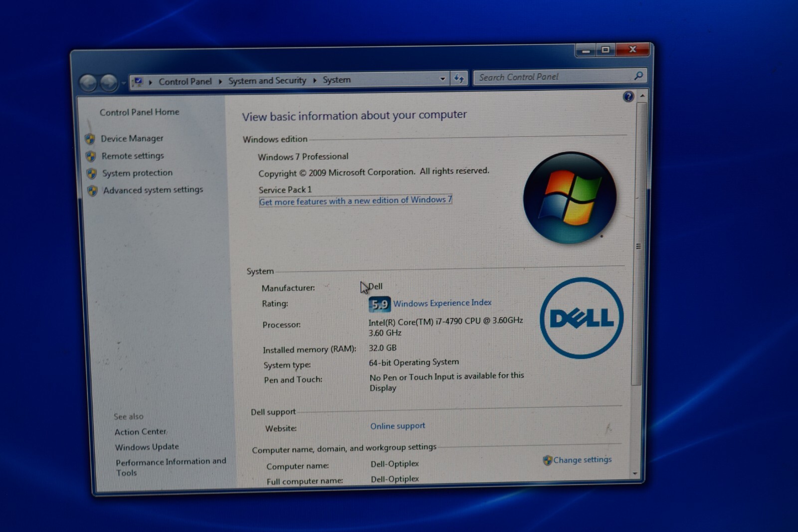The width and height of the screenshot is (798, 532).
Task: Open Advanced system settings
Action: 153,190
